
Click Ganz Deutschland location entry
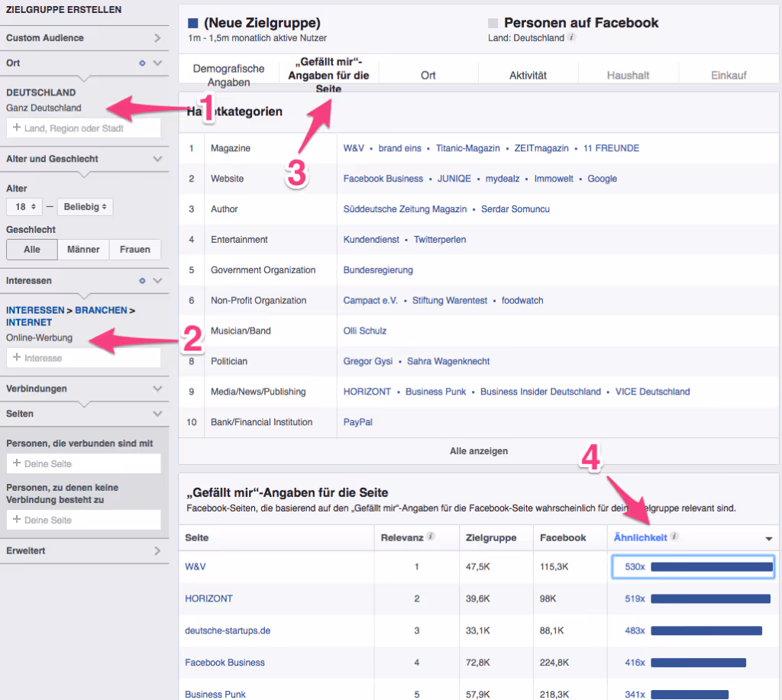point(44,108)
